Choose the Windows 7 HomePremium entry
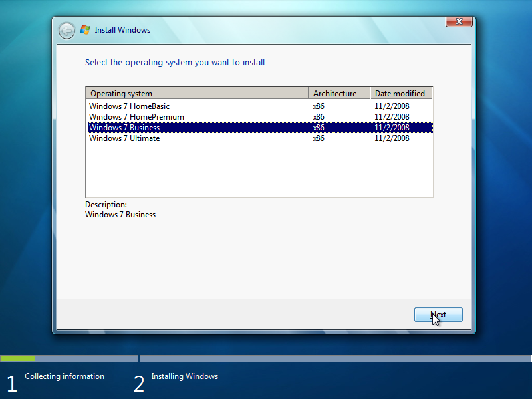 (x=136, y=117)
